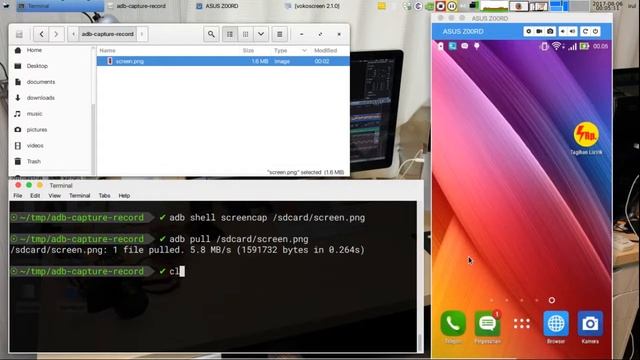
Task: Stop recording via the red tray icon
Action: pyautogui.click(x=440, y=6)
